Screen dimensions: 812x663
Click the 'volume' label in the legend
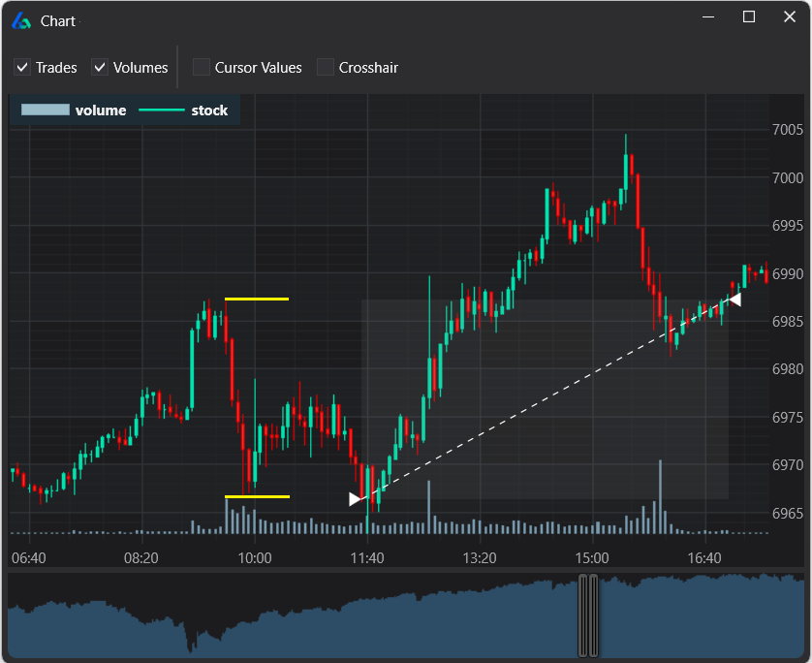tap(99, 110)
